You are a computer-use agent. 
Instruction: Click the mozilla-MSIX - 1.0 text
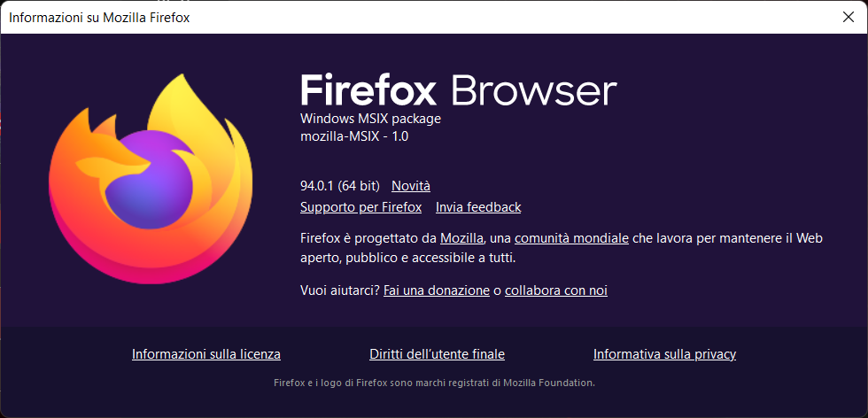(x=354, y=136)
